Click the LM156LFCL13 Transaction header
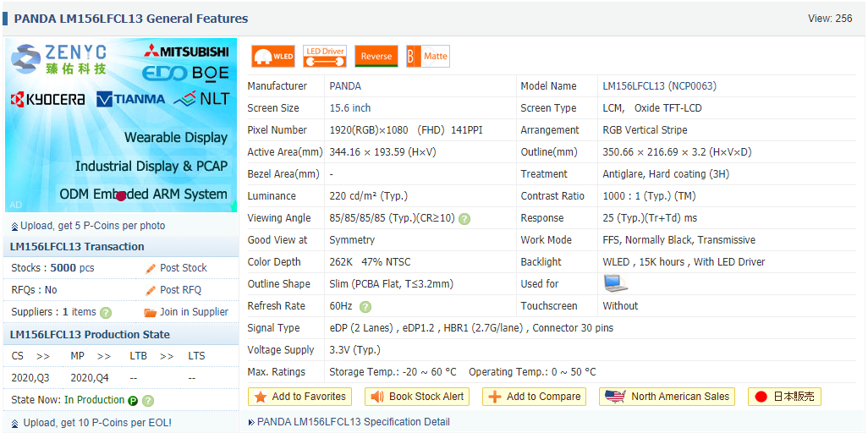Screen dimensions: 868x433 [77, 247]
